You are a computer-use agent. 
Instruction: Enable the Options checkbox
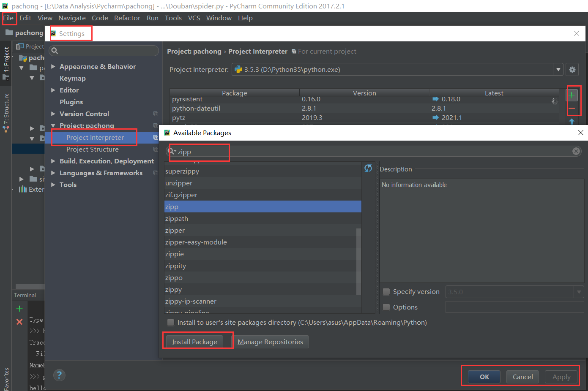click(386, 307)
